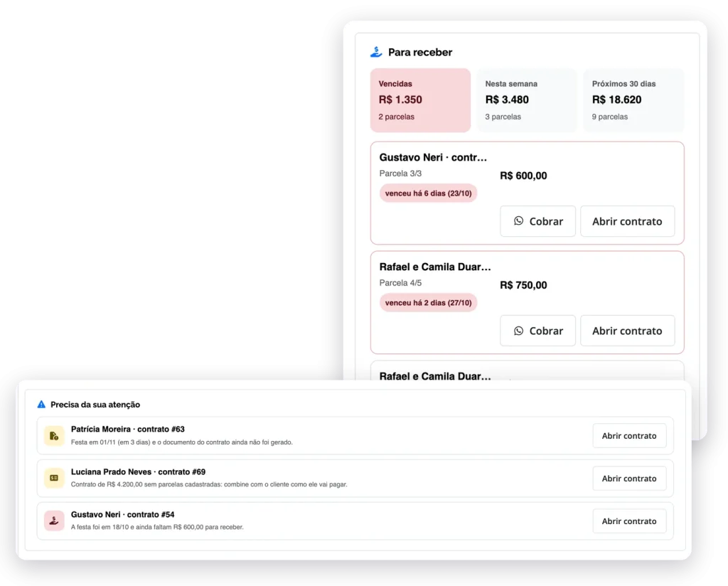Click the 'Precisa da sua atenção' heading

[x=95, y=405]
